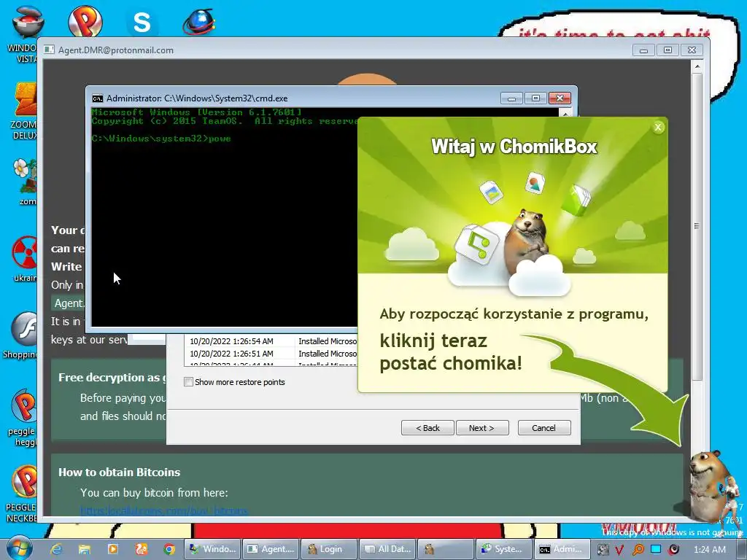Switch to the Login taskbar window

pyautogui.click(x=329, y=549)
